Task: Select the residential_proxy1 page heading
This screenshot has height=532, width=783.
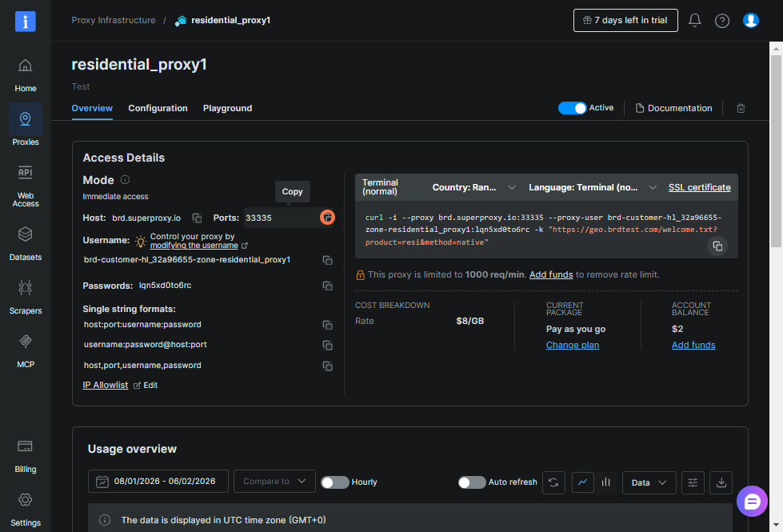Action: 139,65
